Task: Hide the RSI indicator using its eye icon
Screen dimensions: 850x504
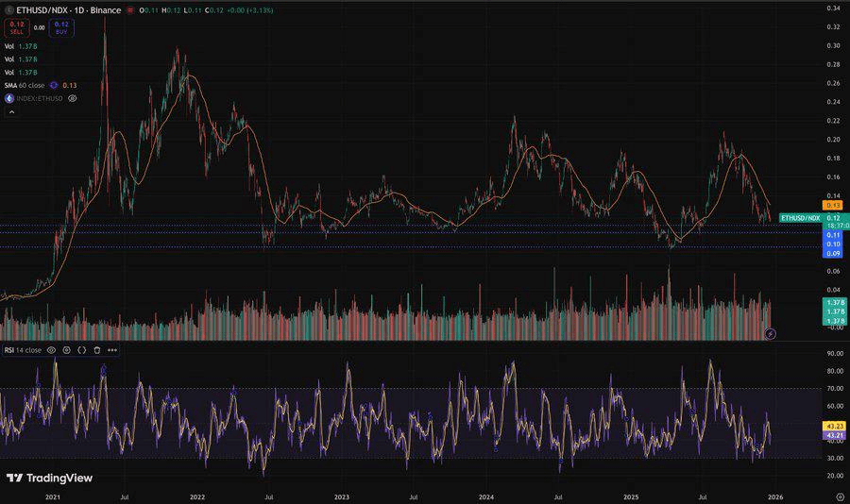Action: (52, 350)
